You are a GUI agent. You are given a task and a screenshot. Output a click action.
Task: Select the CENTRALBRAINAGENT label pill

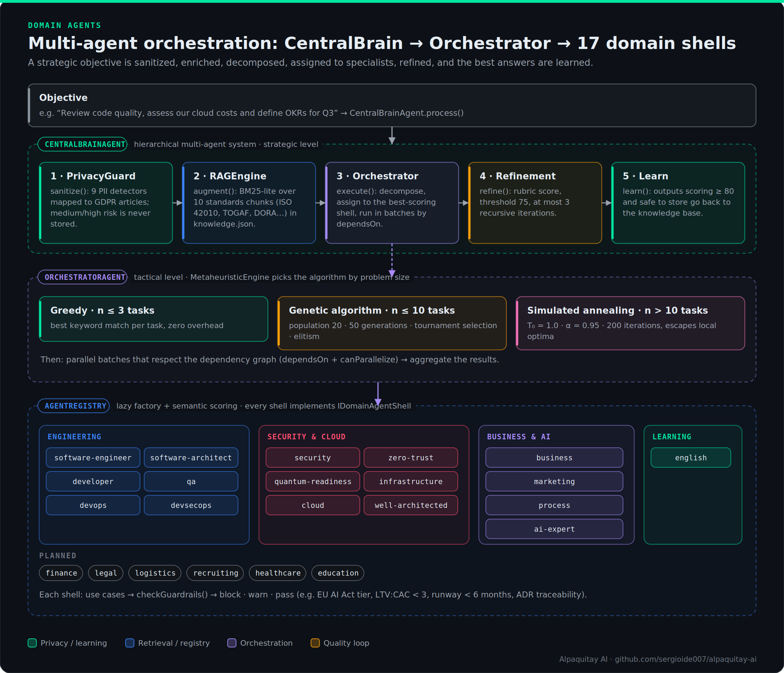click(x=83, y=144)
